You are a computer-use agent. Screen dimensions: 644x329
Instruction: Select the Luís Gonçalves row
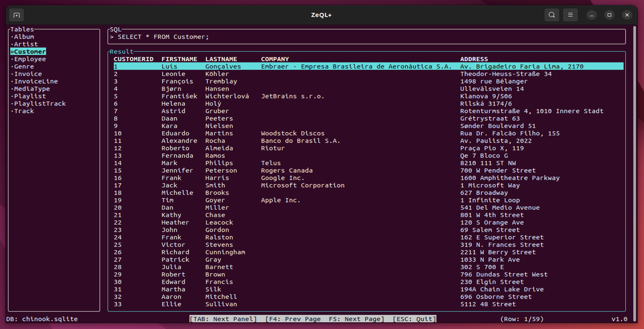point(368,66)
